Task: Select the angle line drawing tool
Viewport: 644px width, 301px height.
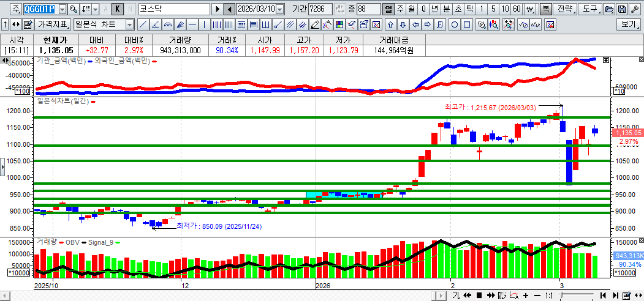Action: (x=155, y=24)
